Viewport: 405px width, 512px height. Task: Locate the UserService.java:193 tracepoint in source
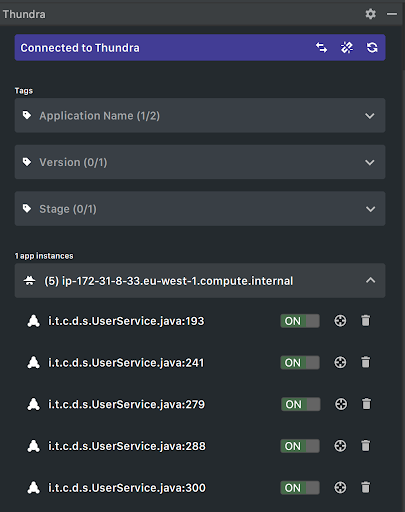tap(340, 321)
